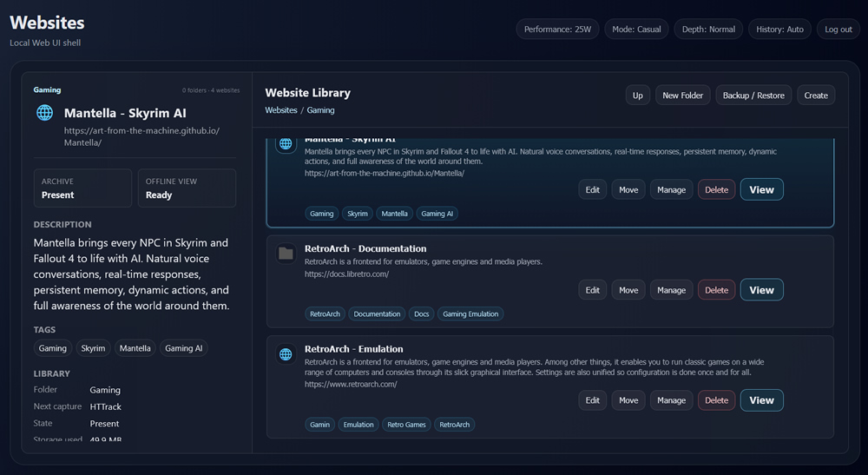Image resolution: width=868 pixels, height=475 pixels.
Task: Select the RetroArch tag on Documentation card
Action: click(325, 313)
